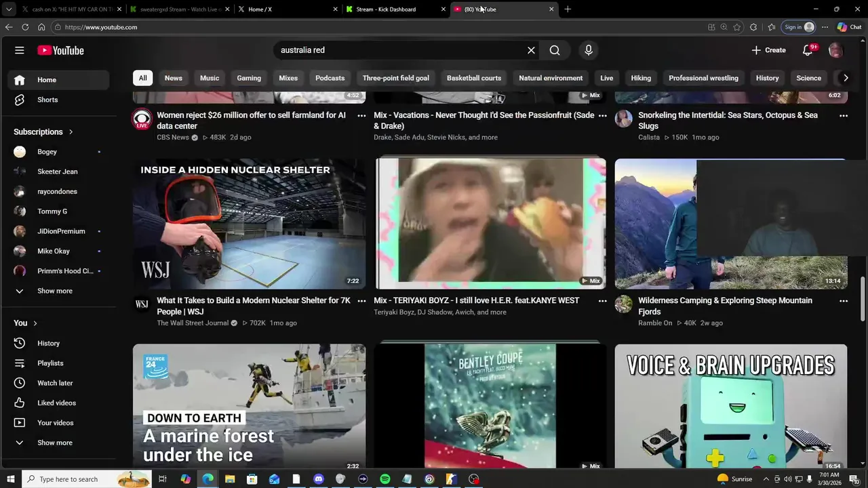Open the YouTube hamburger guide menu
868x488 pixels.
point(20,50)
